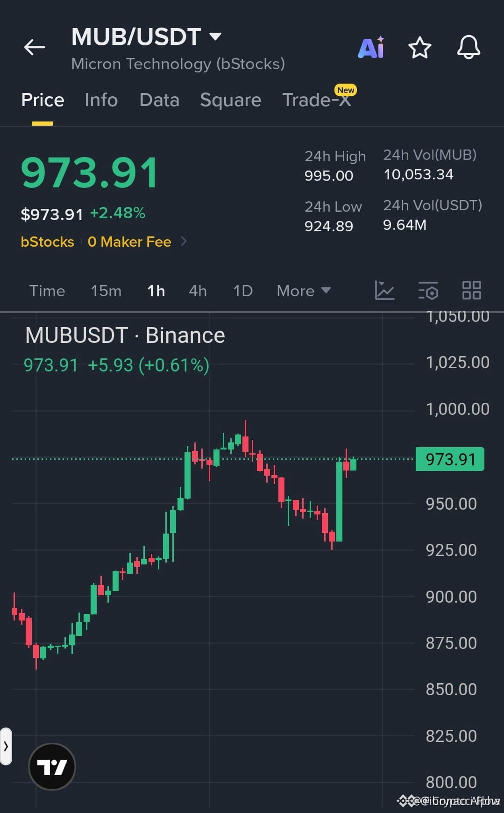Click the 24h Low value 924.89
504x813 pixels.
click(329, 226)
